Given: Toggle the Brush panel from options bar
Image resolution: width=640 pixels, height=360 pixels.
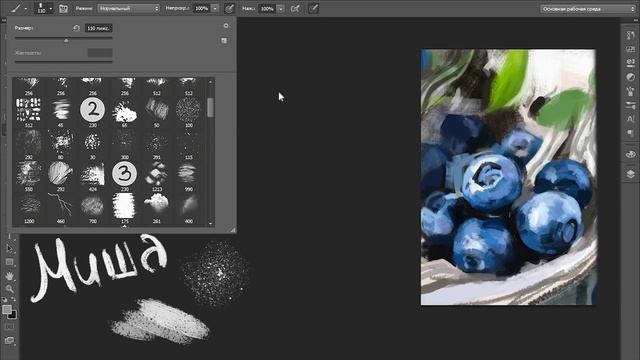Looking at the screenshot, I should click(63, 9).
